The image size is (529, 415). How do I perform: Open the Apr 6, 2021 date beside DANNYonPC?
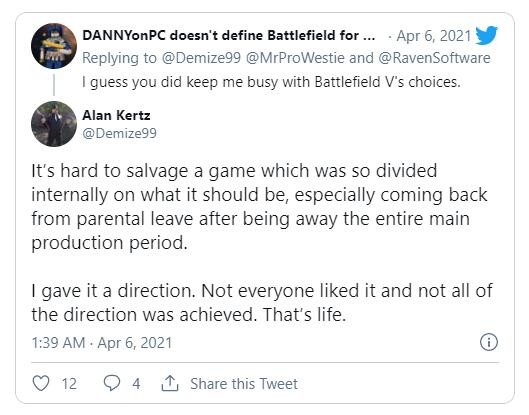click(x=434, y=36)
